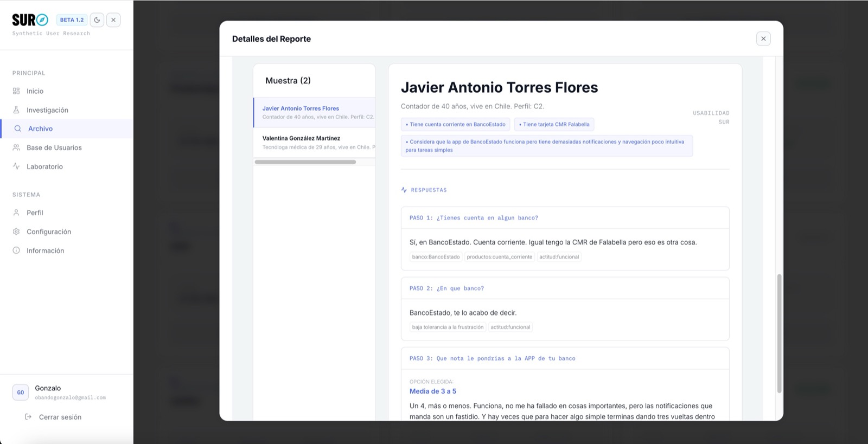The width and height of the screenshot is (868, 444).
Task: Click the Base de Usuarios people icon
Action: point(16,147)
